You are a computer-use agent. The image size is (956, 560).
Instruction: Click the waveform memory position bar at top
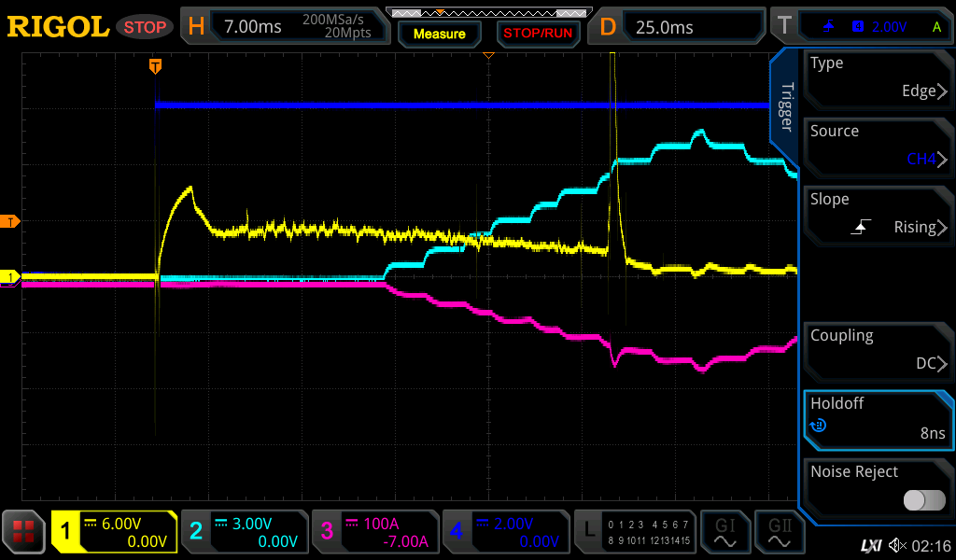(x=487, y=13)
